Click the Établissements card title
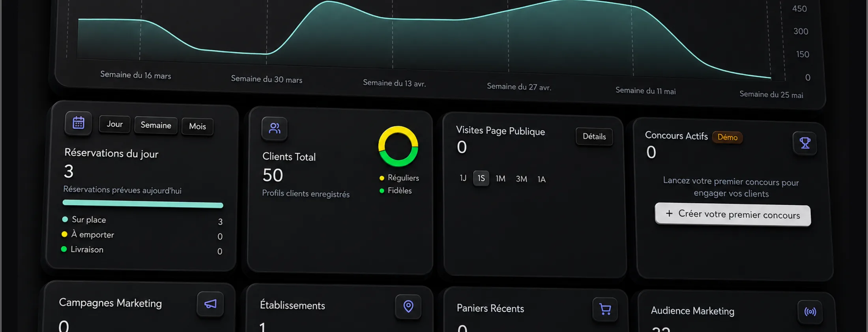 (292, 306)
